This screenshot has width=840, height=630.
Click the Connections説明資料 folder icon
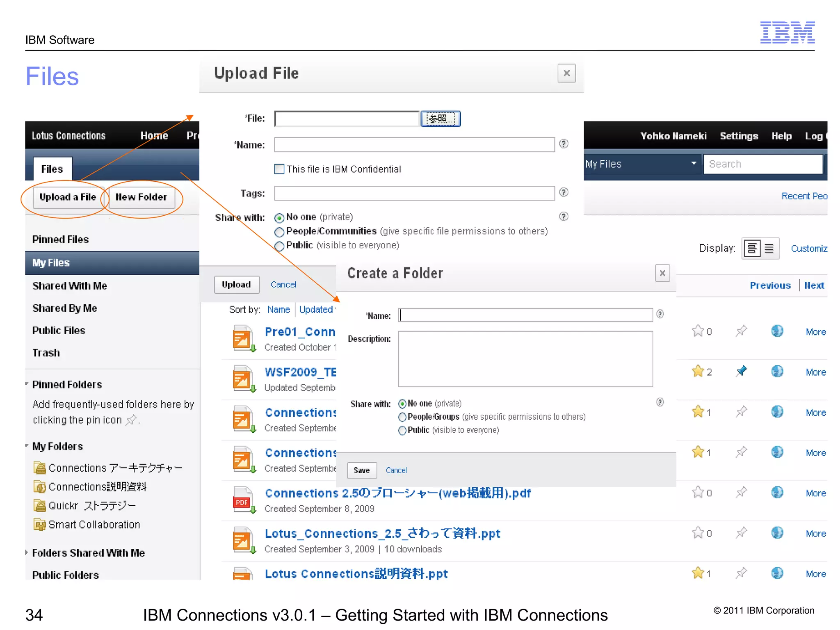[40, 487]
